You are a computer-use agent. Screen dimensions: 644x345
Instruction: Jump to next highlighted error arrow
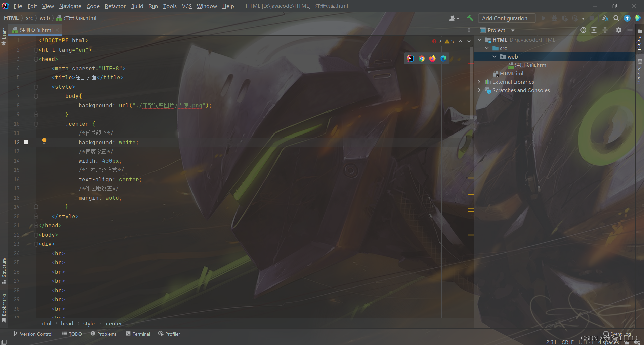click(x=469, y=41)
